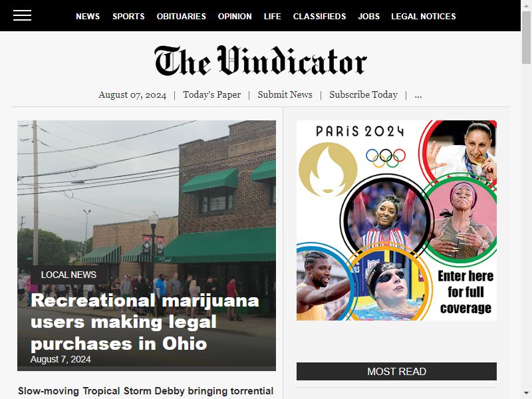The height and width of the screenshot is (399, 532).
Task: Click The Vindicator logo
Action: [x=261, y=61]
